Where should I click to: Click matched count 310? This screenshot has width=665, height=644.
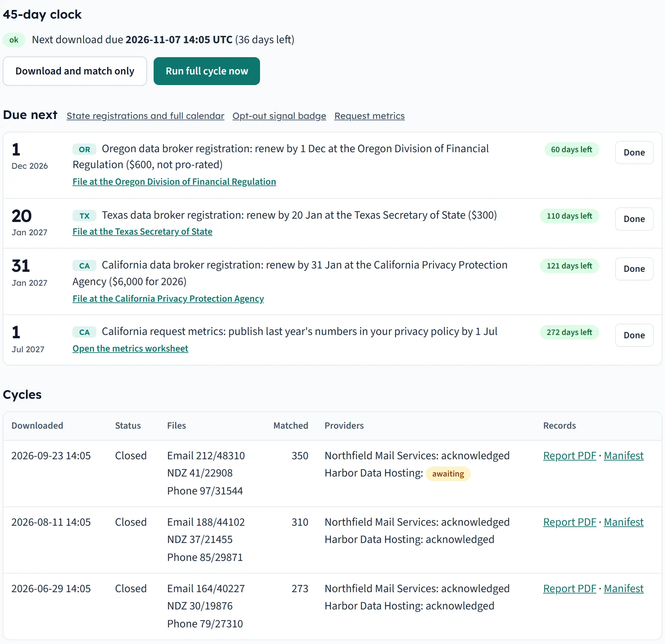pos(300,522)
